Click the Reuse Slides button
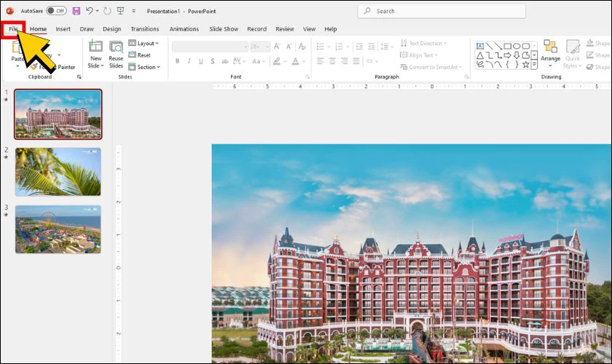 (116, 54)
